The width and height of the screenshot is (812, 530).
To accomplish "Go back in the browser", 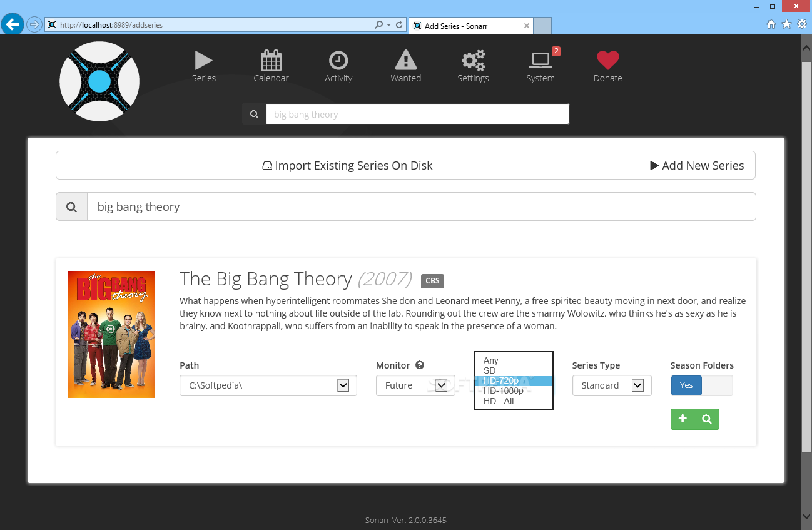I will [x=13, y=24].
